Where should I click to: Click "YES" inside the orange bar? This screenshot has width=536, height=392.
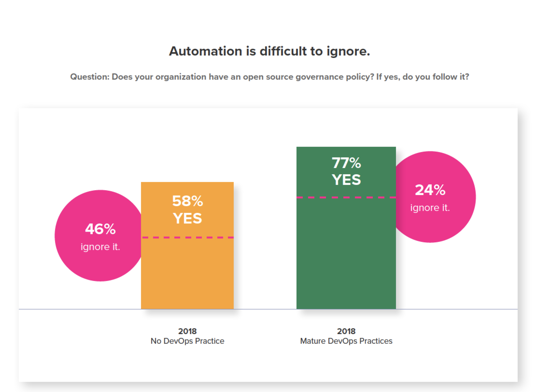(187, 218)
